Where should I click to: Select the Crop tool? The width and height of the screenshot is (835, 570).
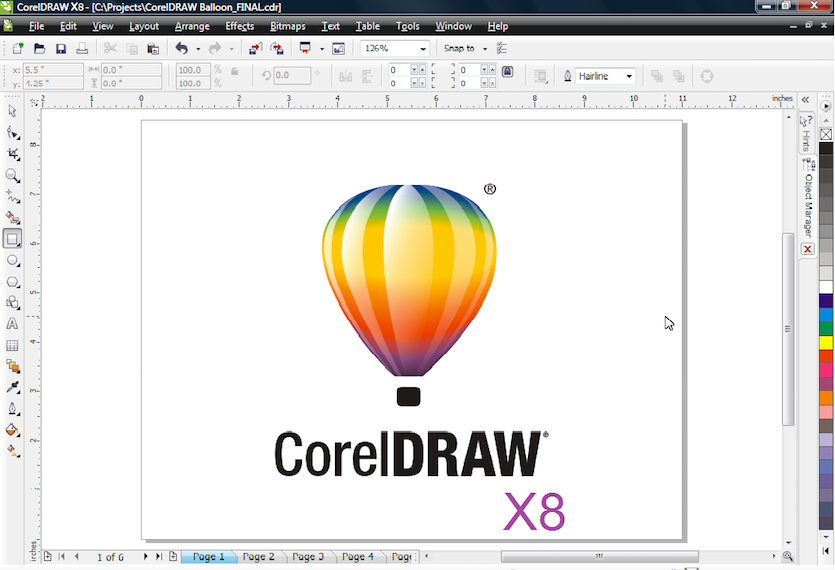[12, 154]
